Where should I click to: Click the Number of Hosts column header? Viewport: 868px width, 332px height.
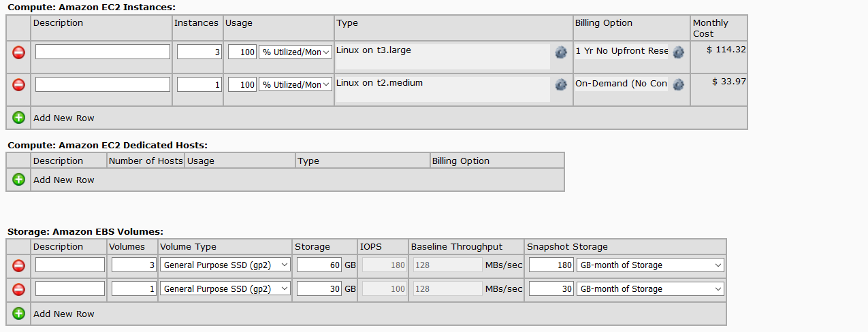click(x=146, y=161)
